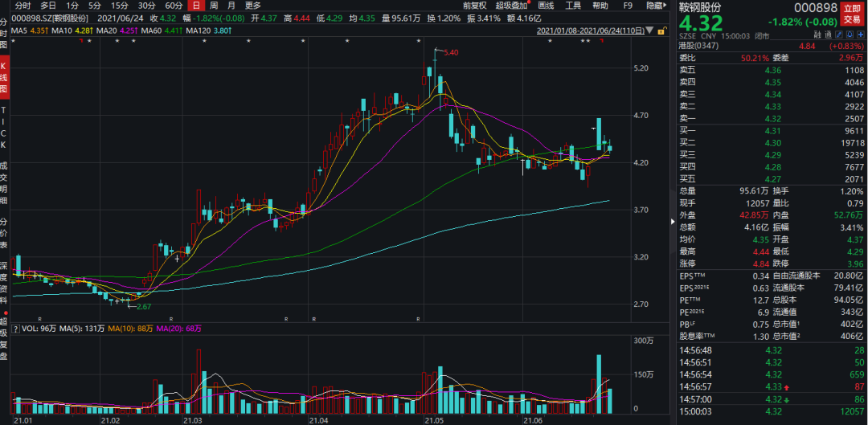This screenshot has height=425, width=868.
Task: Set a price alert with bell icon
Action: pos(850,35)
